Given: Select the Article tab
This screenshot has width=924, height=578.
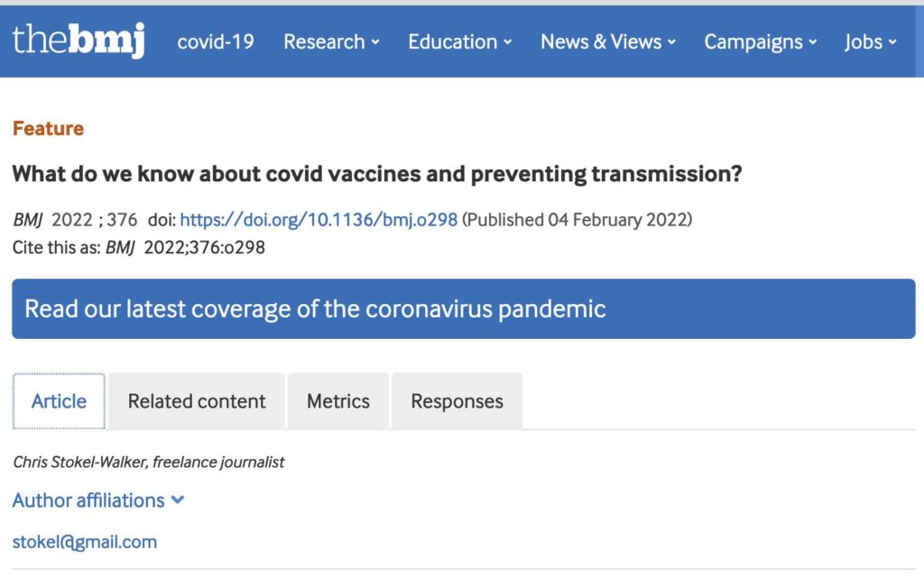Looking at the screenshot, I should coord(59,401).
